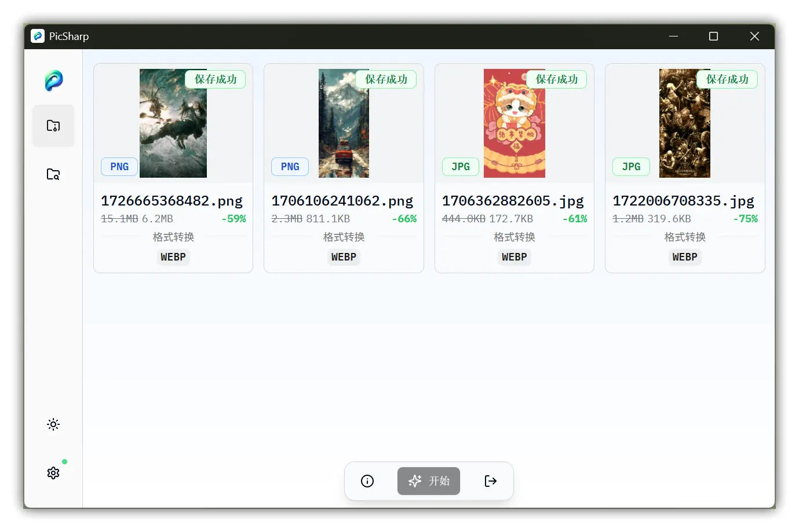Click the -59% compression rate
This screenshot has height=532, width=799.
(x=234, y=219)
